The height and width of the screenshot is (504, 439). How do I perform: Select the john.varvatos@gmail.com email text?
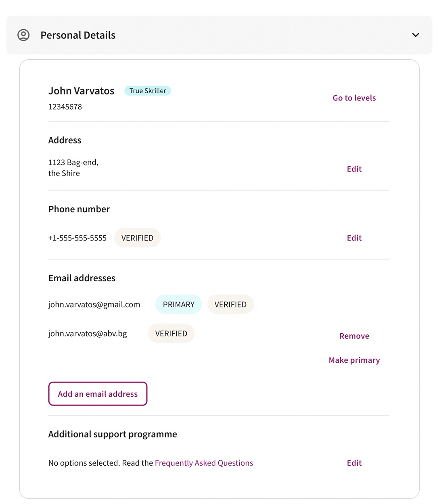pos(94,305)
